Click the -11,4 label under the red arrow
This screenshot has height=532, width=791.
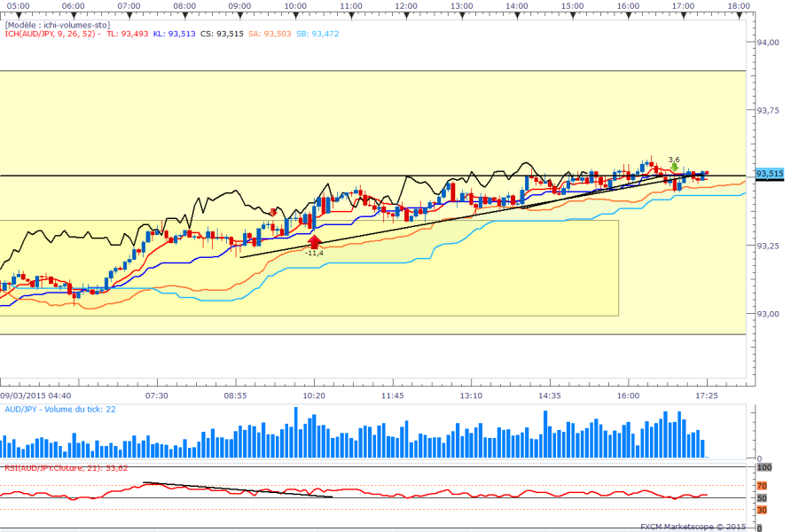click(x=314, y=254)
